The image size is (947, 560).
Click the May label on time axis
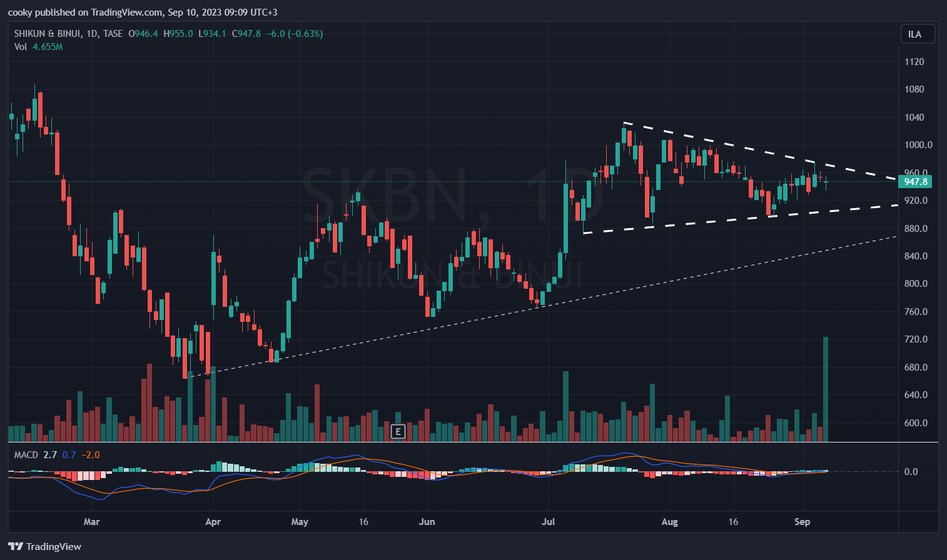coord(300,522)
